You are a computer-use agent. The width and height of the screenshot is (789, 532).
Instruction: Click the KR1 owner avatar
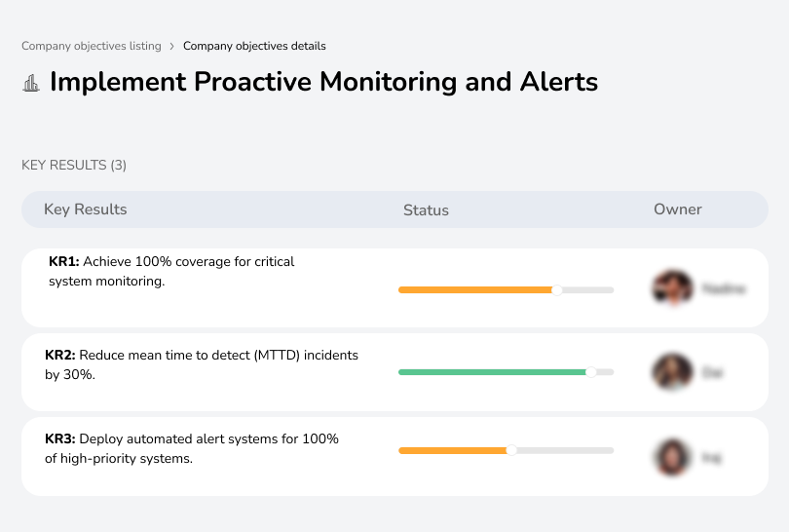point(673,288)
